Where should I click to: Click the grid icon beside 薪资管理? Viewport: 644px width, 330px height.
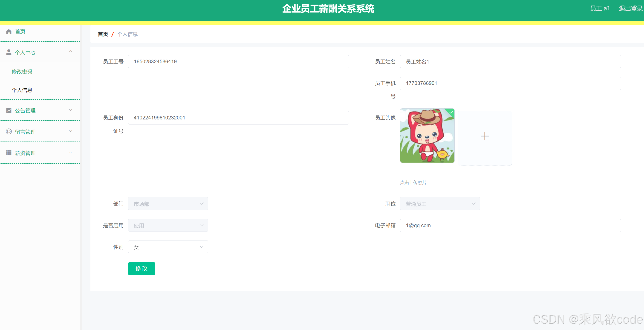[9, 153]
